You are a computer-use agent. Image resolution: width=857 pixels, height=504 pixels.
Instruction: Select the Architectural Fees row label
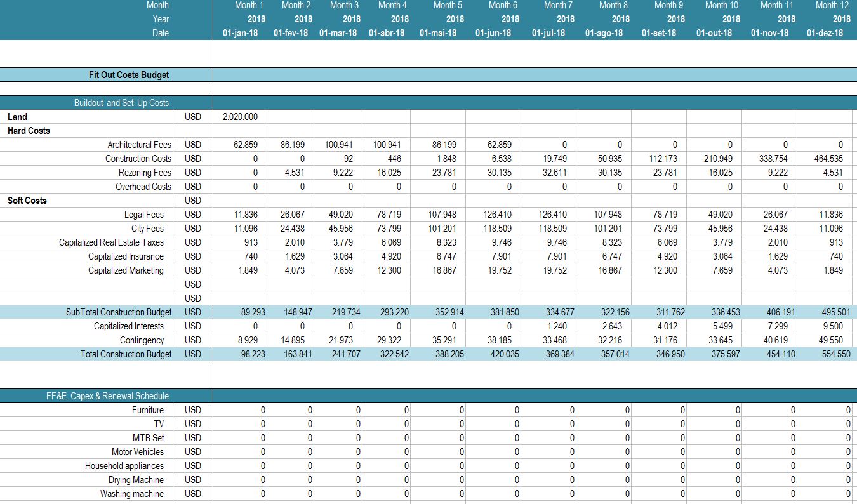point(139,145)
